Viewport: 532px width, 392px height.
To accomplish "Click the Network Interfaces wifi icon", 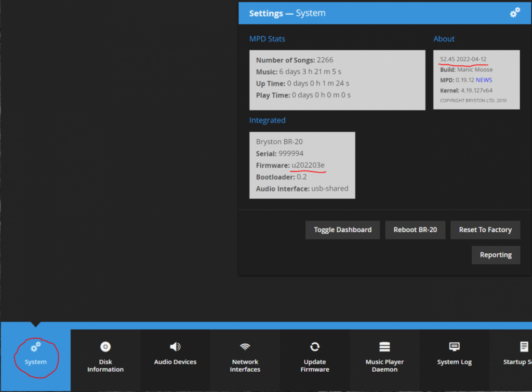I will coord(245,346).
